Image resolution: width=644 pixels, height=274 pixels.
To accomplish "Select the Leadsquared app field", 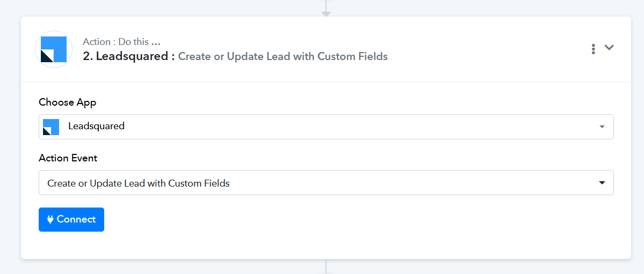I will 97,127.
